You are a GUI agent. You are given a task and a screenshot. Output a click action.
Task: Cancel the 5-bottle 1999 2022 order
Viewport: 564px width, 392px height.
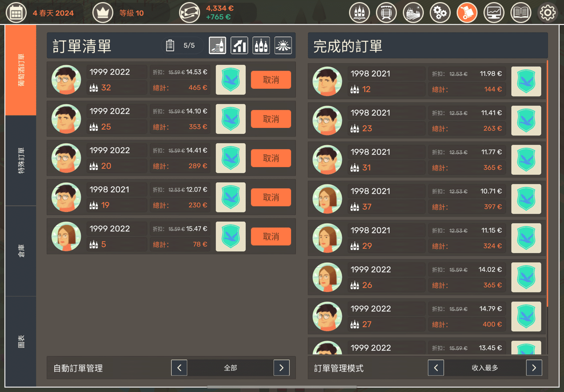[x=271, y=236]
